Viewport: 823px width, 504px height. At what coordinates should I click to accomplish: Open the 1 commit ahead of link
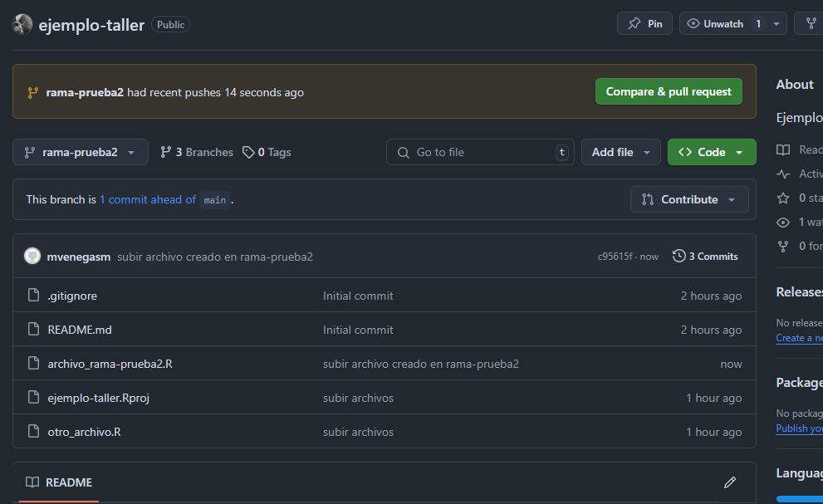click(148, 199)
